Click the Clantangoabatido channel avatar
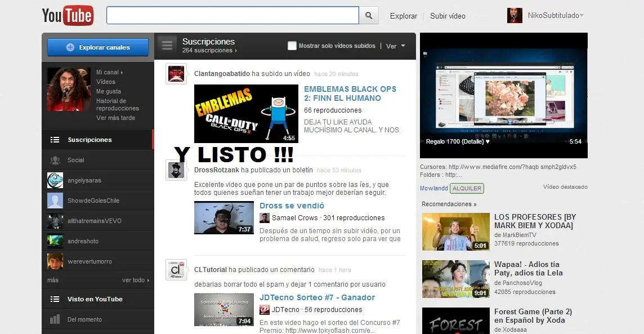This screenshot has height=334, width=644. pos(176,74)
